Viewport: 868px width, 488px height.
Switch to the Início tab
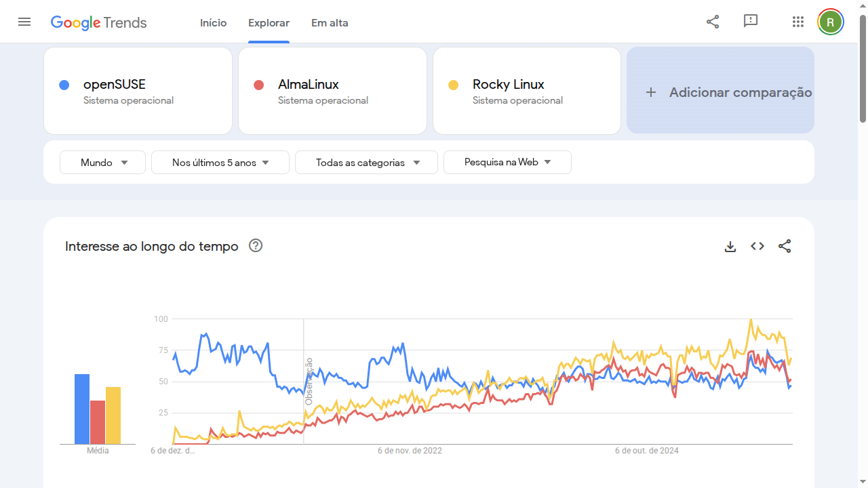[x=213, y=23]
